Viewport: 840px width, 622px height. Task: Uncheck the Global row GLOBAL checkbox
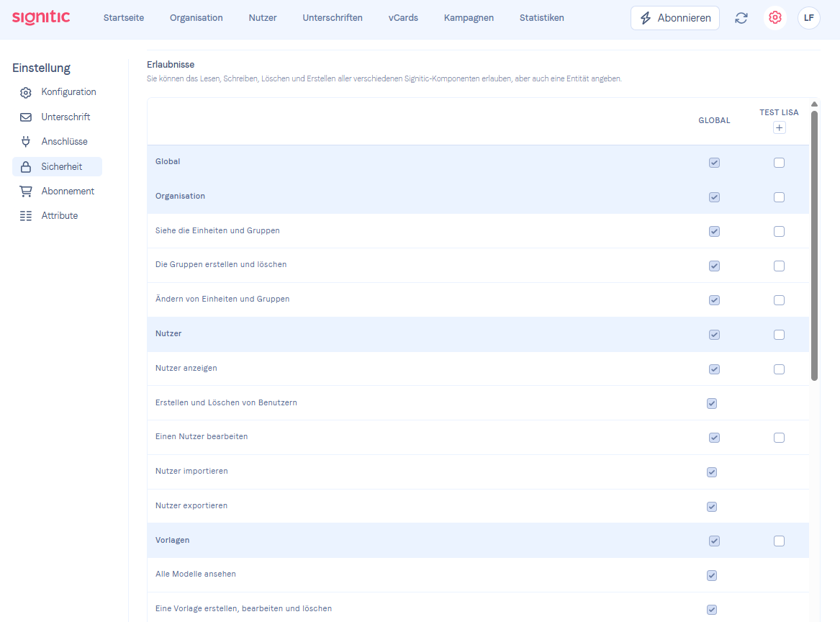[714, 163]
